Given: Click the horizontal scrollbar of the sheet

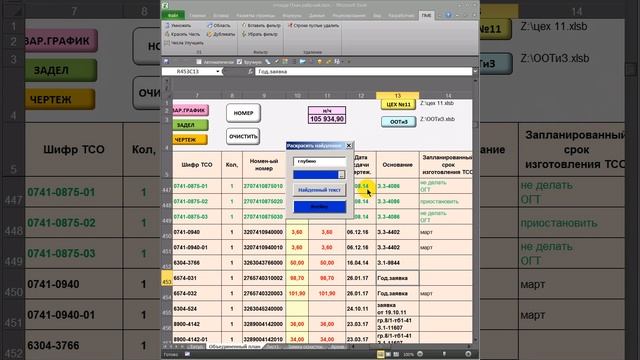Looking at the screenshot, I should coord(410,347).
